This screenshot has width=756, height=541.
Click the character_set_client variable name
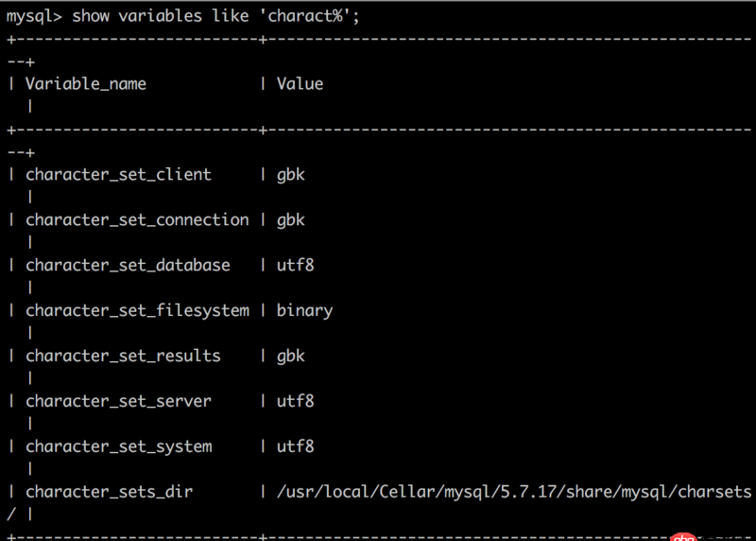click(x=118, y=175)
